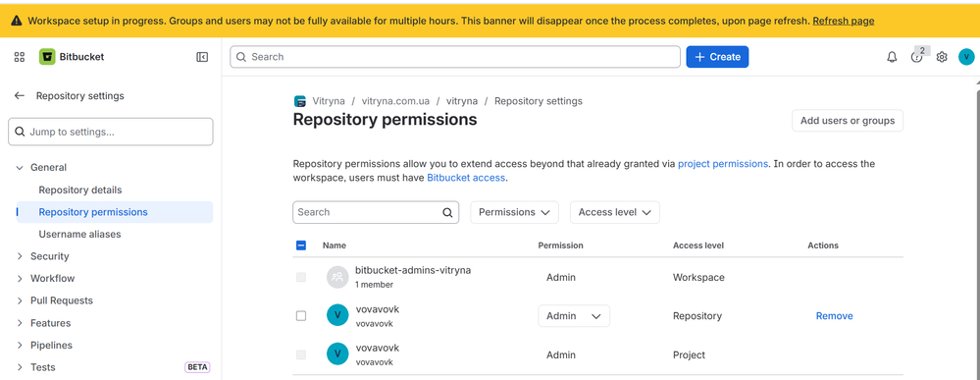The height and width of the screenshot is (380, 980).
Task: Click the Add users or groups button
Action: tap(848, 121)
